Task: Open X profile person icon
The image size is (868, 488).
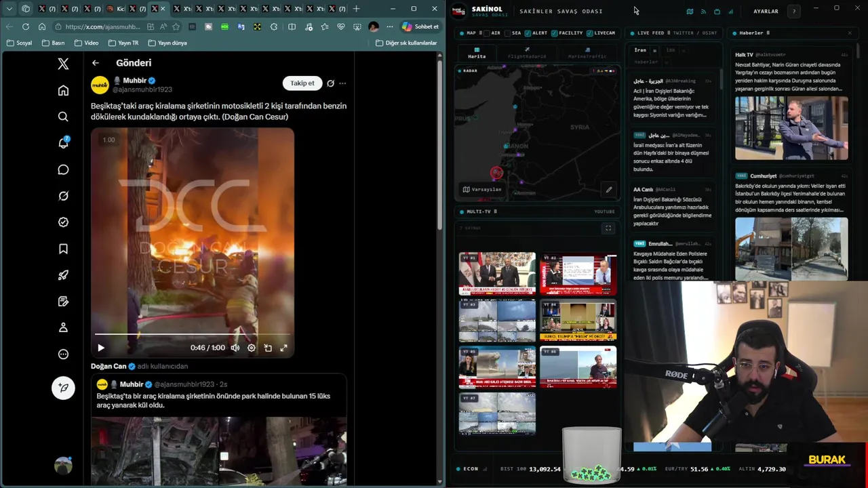Action: pyautogui.click(x=63, y=327)
